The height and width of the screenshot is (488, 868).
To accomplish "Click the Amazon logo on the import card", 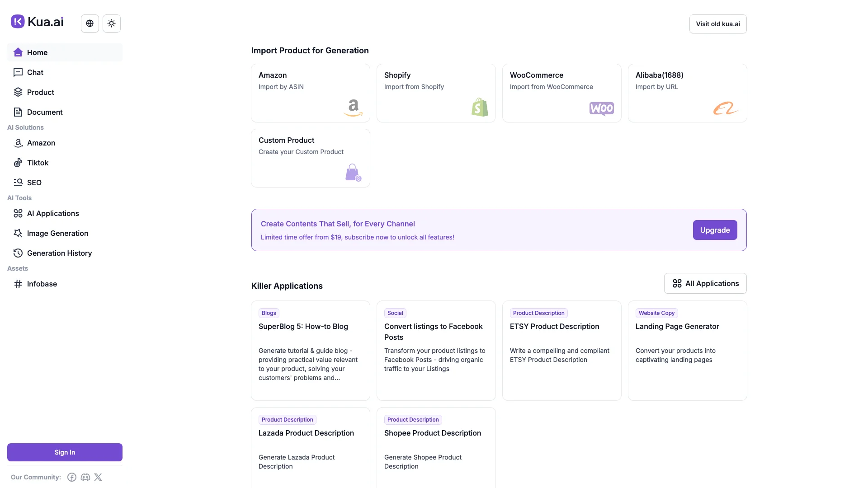I will click(353, 108).
